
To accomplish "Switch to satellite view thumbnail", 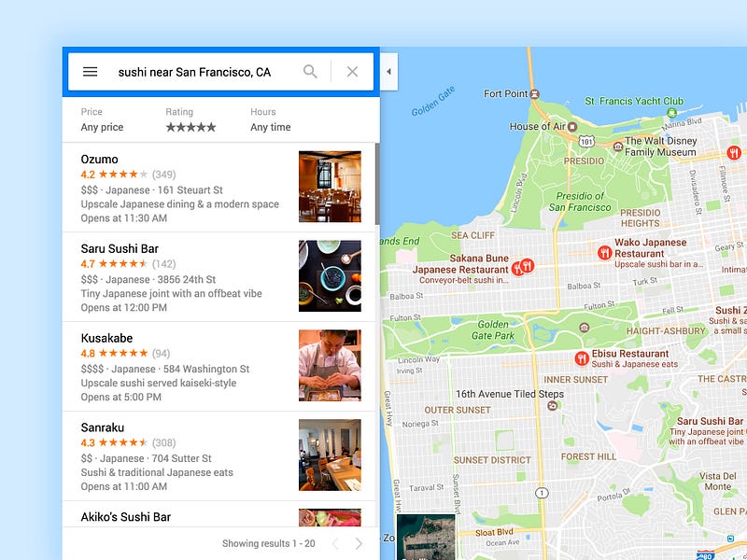I will 426,538.
